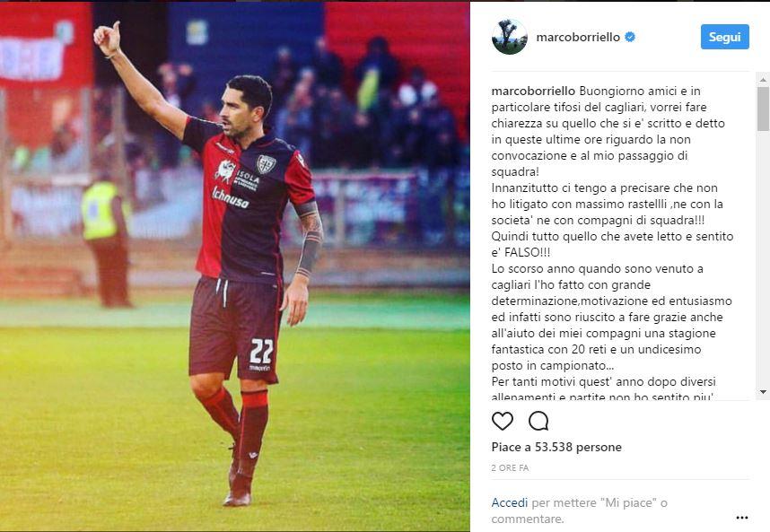Click the caption scrollbar up arrow
This screenshot has height=532, width=770.
[x=763, y=79]
